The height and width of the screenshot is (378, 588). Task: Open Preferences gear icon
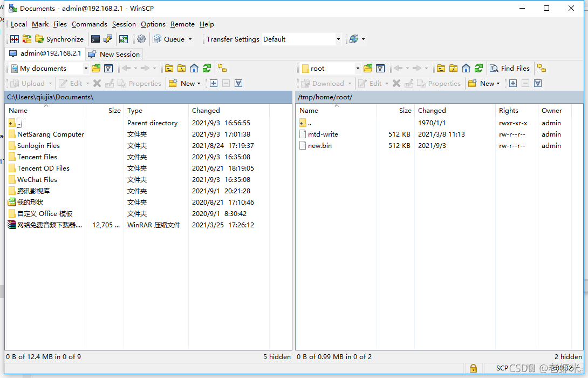click(x=141, y=39)
